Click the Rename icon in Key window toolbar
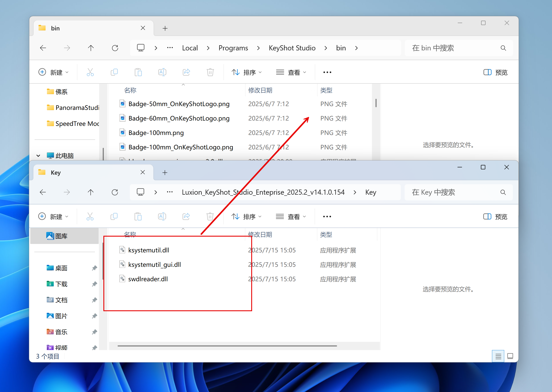The image size is (552, 392). click(162, 216)
